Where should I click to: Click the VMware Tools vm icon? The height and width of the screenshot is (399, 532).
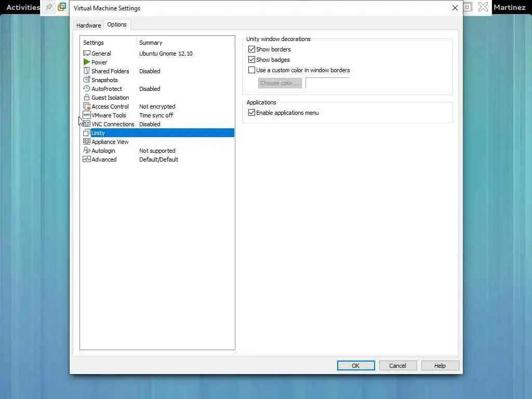pyautogui.click(x=87, y=115)
